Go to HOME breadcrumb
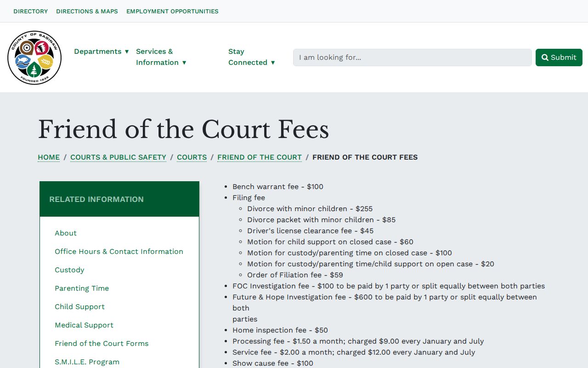 (49, 157)
